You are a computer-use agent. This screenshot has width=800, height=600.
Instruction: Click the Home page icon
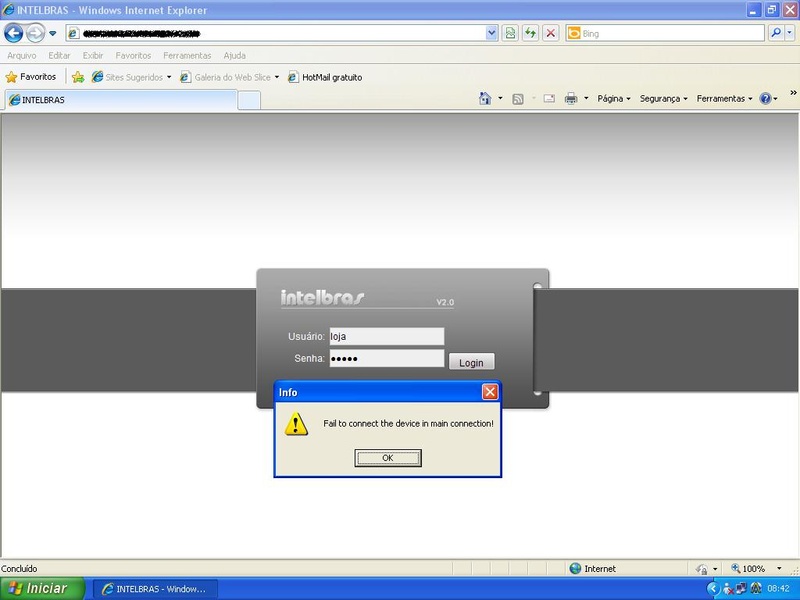tap(485, 98)
